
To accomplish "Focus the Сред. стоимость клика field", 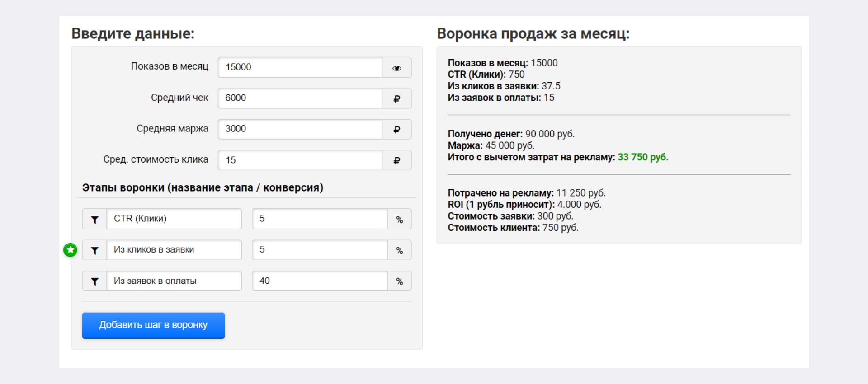I will click(300, 160).
